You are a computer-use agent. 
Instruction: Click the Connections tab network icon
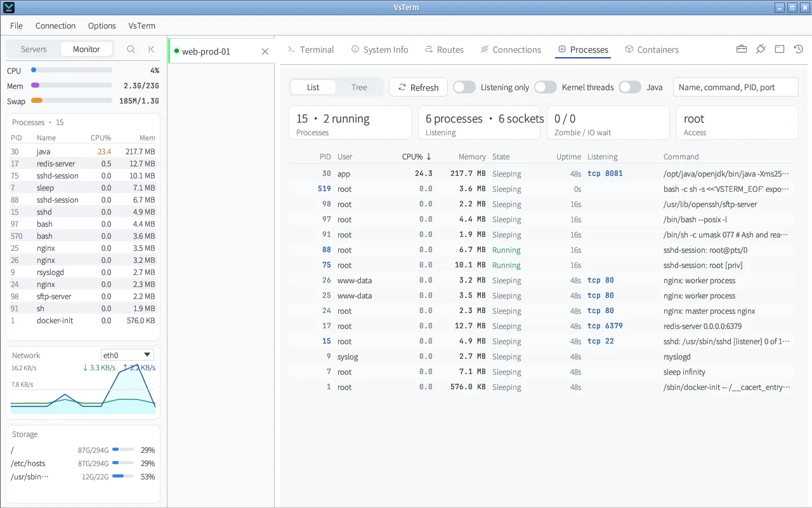(x=485, y=49)
